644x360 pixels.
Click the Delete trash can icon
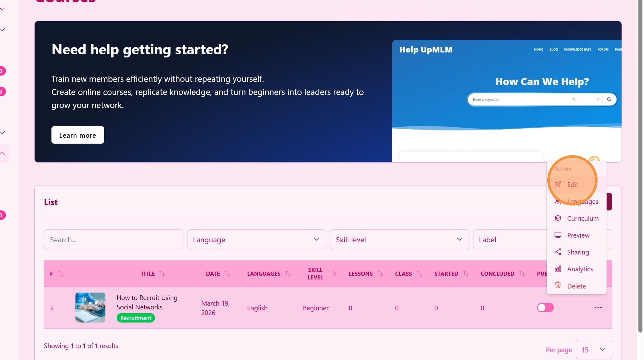(x=558, y=285)
